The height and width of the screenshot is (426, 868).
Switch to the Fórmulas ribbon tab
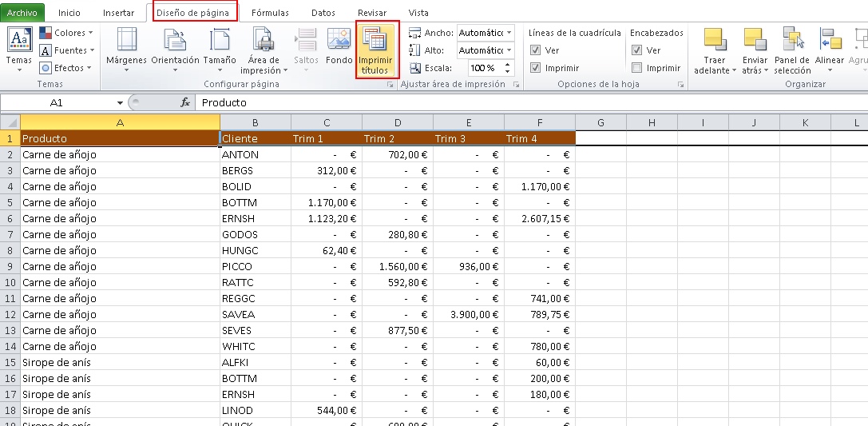(x=270, y=13)
